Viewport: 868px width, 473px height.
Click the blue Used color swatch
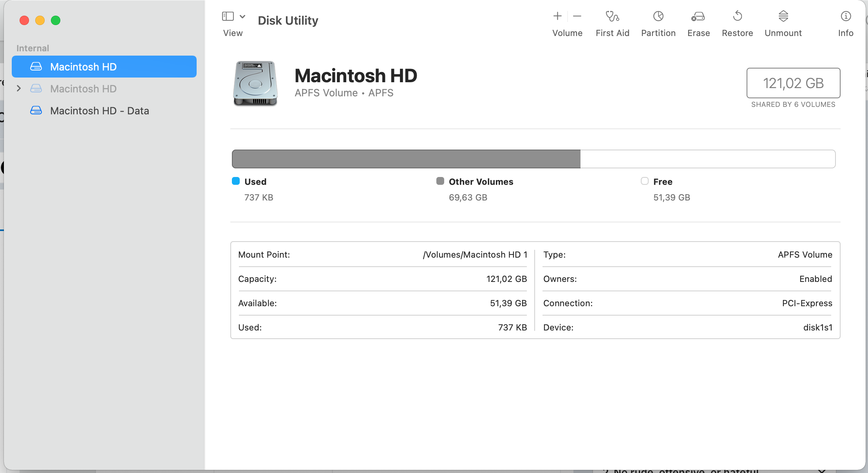click(x=236, y=181)
